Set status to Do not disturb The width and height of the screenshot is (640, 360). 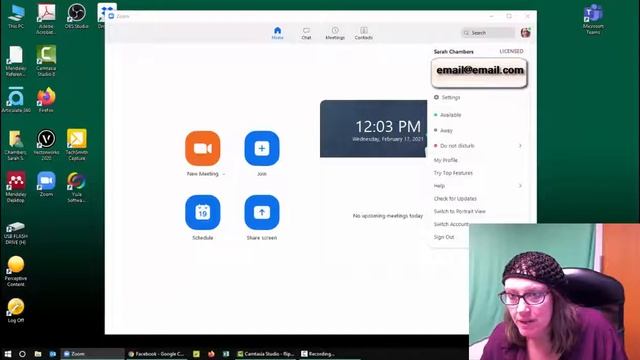454,146
